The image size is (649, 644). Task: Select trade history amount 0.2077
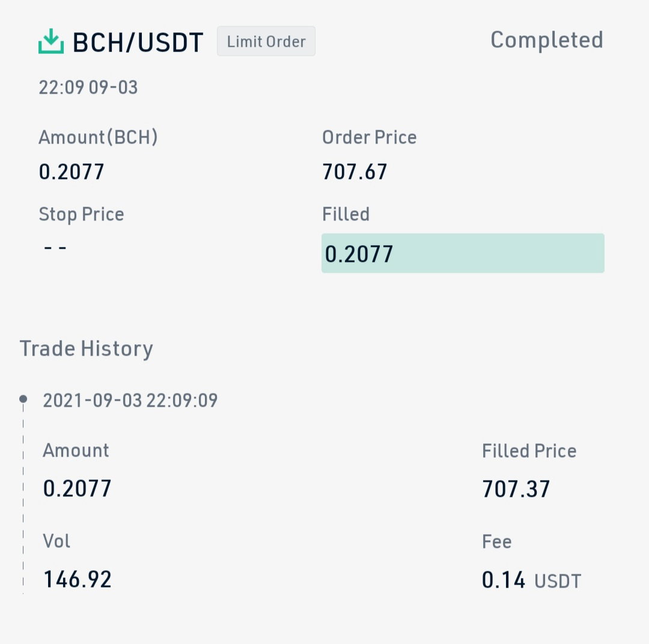pos(77,488)
